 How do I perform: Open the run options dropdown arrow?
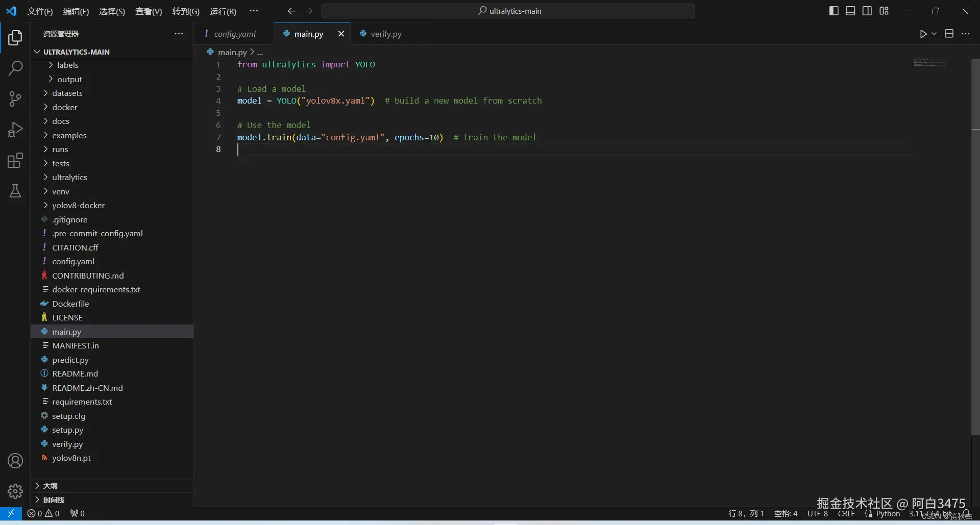[x=934, y=34]
